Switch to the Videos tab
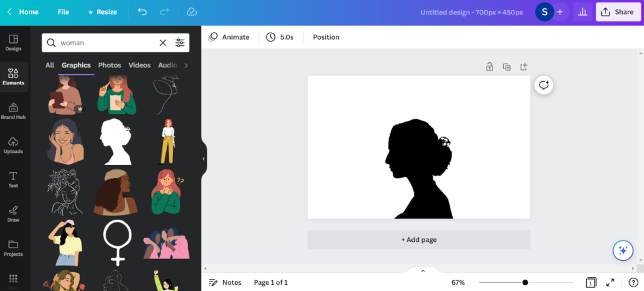The height and width of the screenshot is (291, 644). [x=140, y=65]
